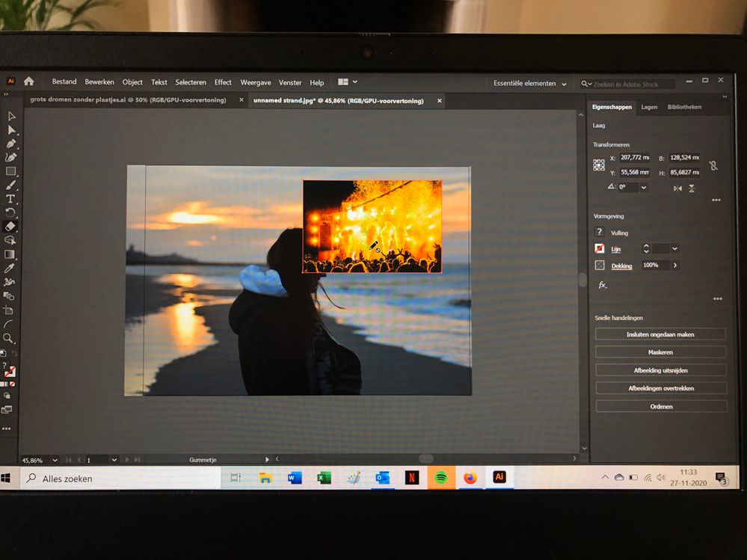747x560 pixels.
Task: Switch to the Lagen panel tab
Action: [x=649, y=107]
